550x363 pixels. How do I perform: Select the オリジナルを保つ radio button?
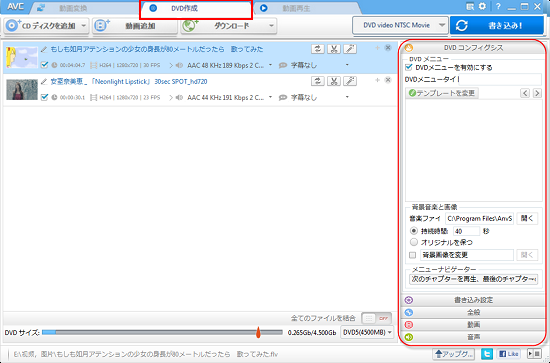pos(414,242)
